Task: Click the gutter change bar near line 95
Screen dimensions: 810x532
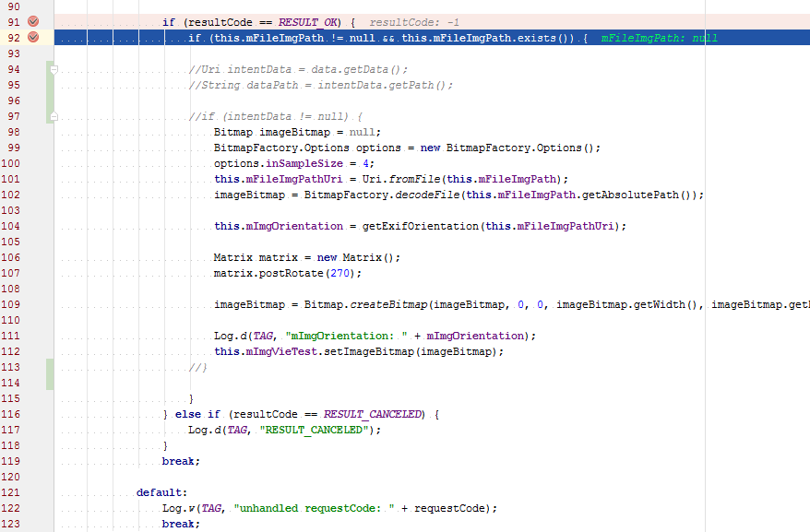Action: pyautogui.click(x=51, y=83)
